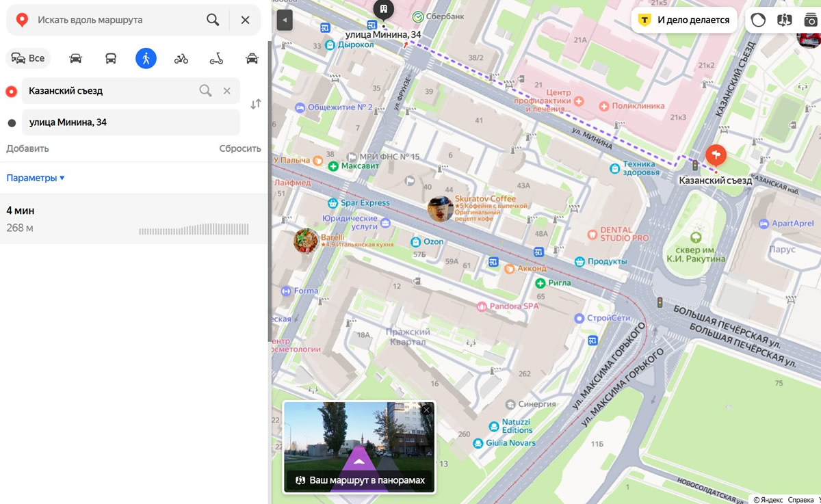
Task: Show all transport types with the Все tab
Action: 28,58
